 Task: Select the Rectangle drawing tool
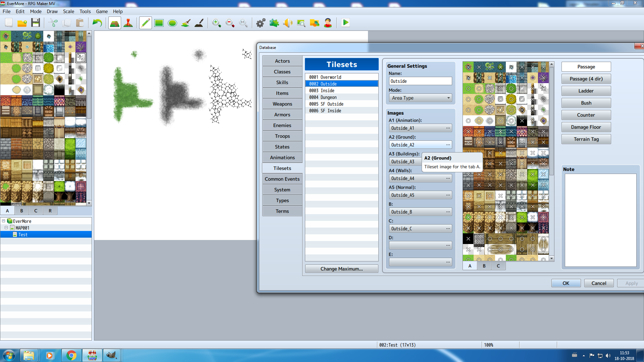(x=159, y=23)
